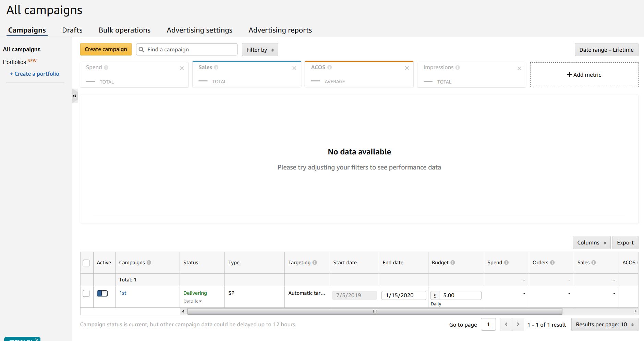Collapse the left sidebar with the double-chevron icon
Screen dimensions: 644x341
(x=74, y=96)
